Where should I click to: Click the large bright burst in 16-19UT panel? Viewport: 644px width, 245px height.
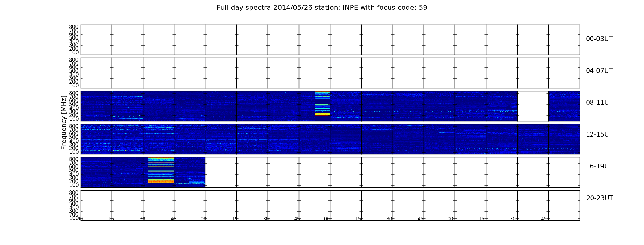point(161,170)
